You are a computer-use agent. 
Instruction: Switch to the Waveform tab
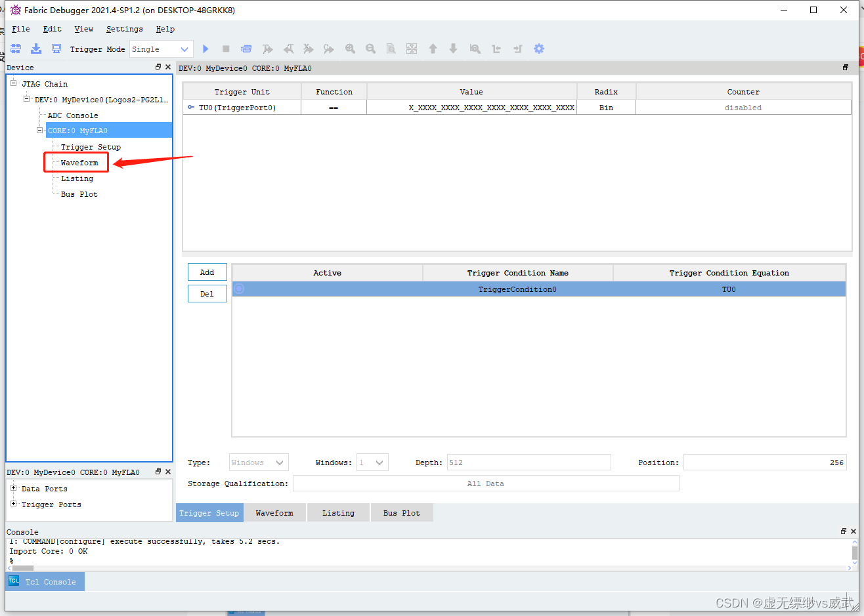click(274, 512)
